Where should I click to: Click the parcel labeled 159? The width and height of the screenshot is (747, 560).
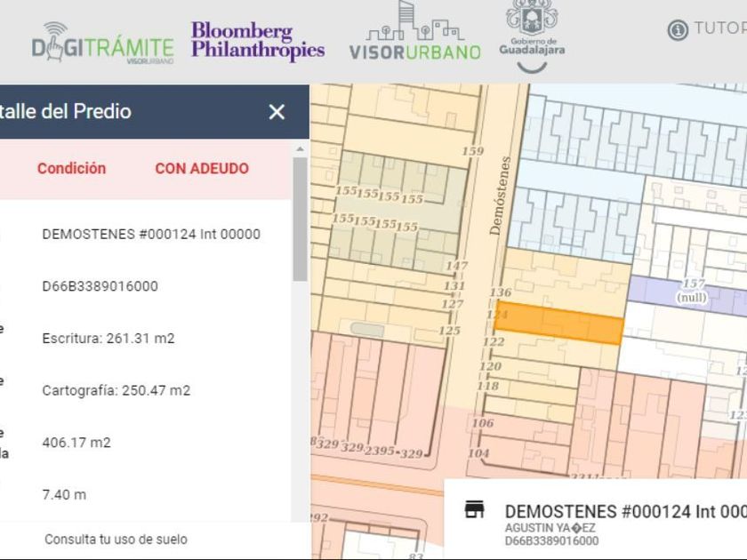472,151
